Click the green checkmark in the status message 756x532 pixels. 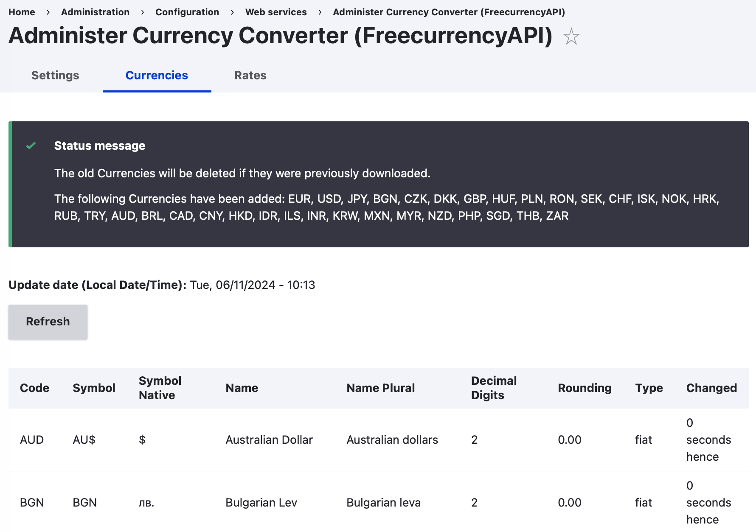click(x=30, y=146)
